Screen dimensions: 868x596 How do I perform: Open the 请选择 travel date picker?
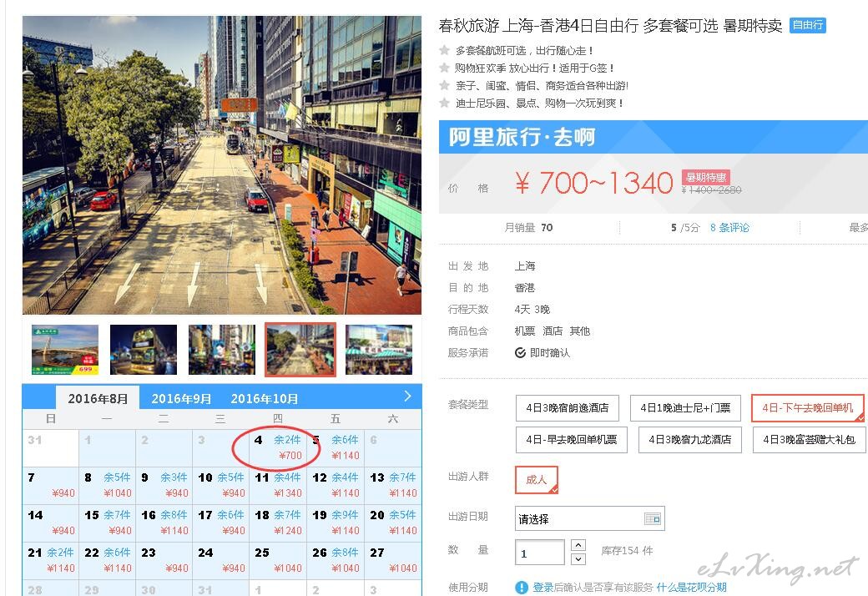[589, 519]
